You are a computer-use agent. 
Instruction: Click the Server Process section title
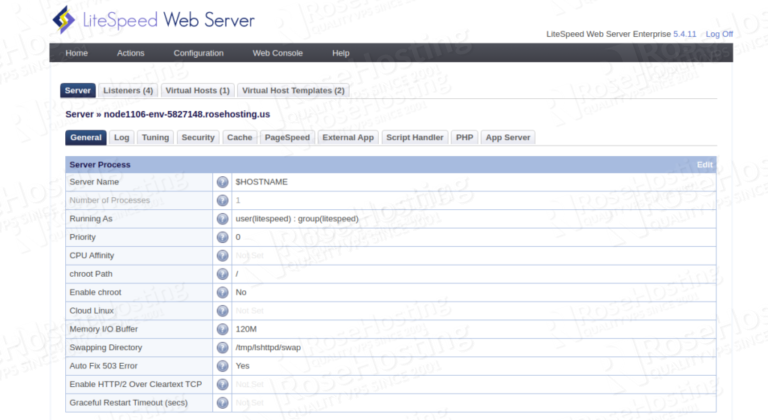[100, 165]
